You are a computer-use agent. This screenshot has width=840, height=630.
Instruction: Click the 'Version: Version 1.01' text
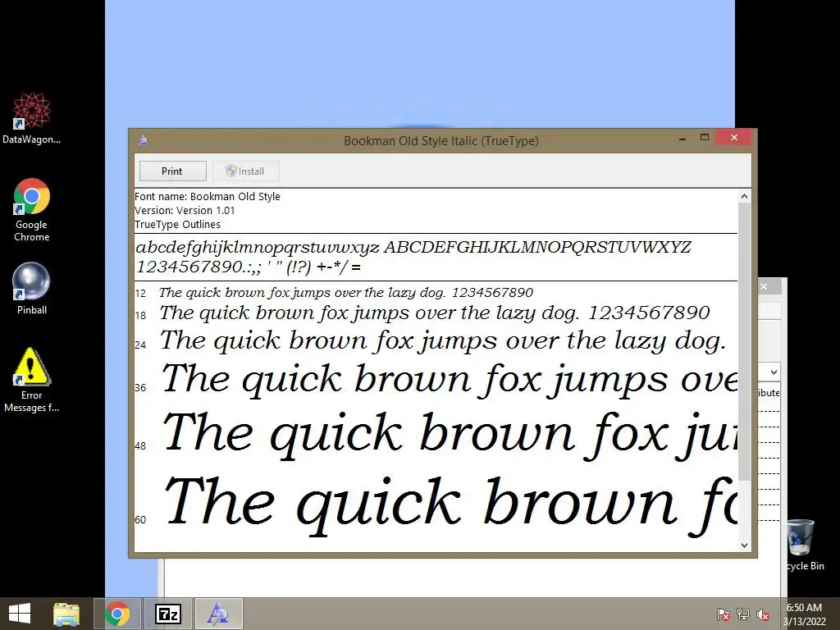pyautogui.click(x=185, y=211)
